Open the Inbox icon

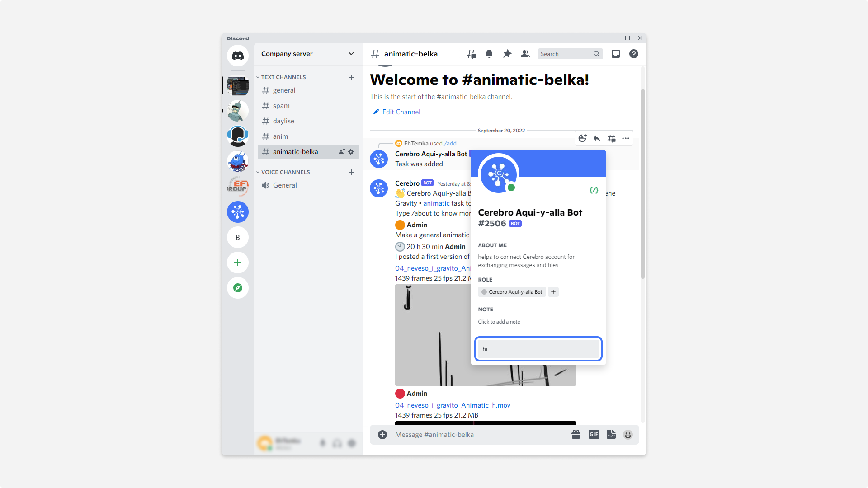coord(616,54)
